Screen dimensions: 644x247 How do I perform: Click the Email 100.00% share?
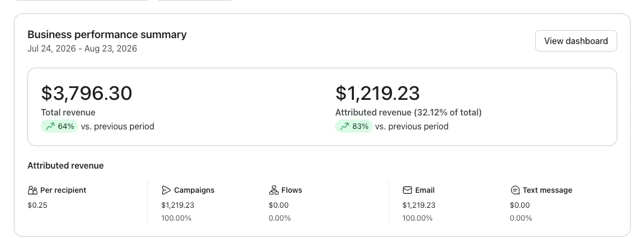click(418, 218)
